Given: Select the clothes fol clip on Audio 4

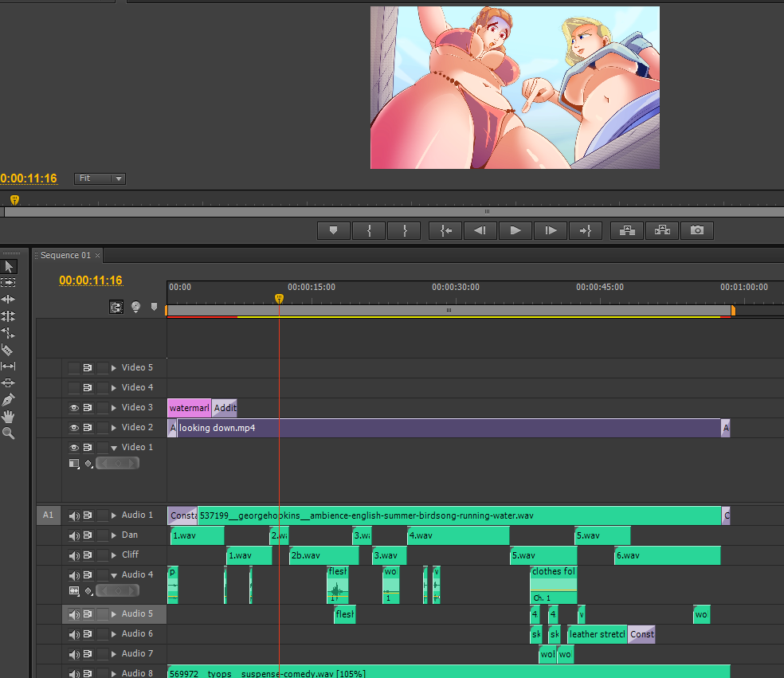Looking at the screenshot, I should pos(554,585).
